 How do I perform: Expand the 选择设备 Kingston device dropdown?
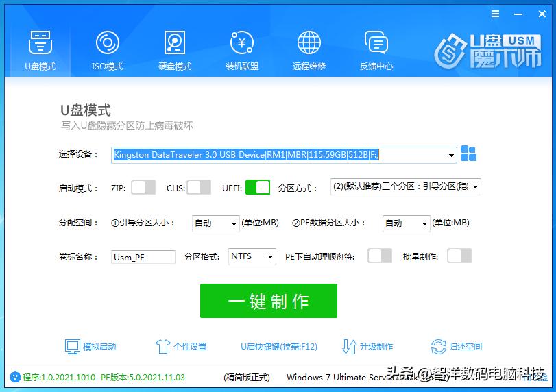click(x=451, y=156)
